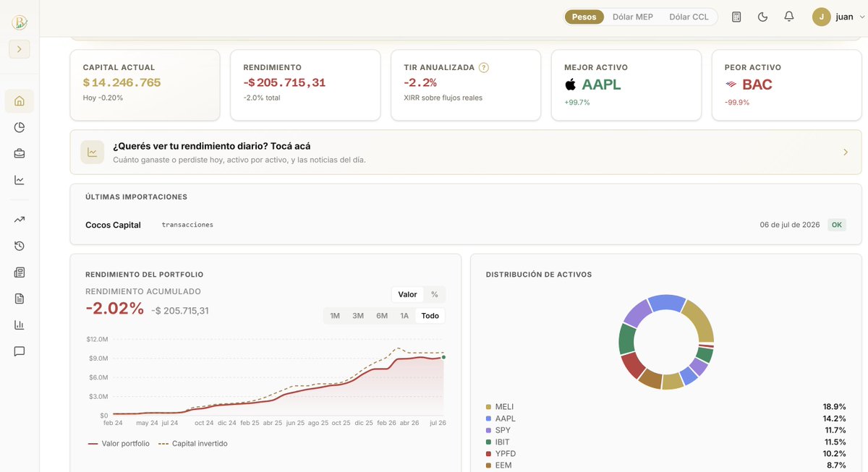Select the Todo time range
The height and width of the screenshot is (472, 868).
tap(430, 316)
